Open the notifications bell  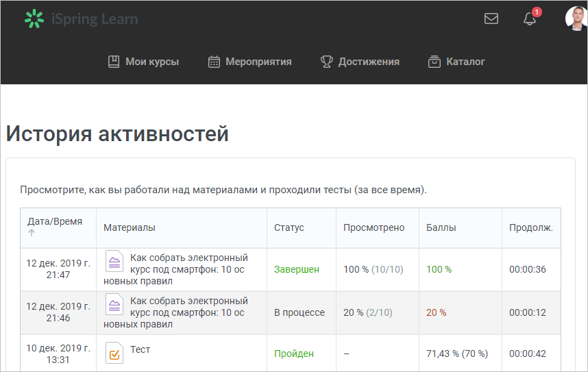(530, 18)
